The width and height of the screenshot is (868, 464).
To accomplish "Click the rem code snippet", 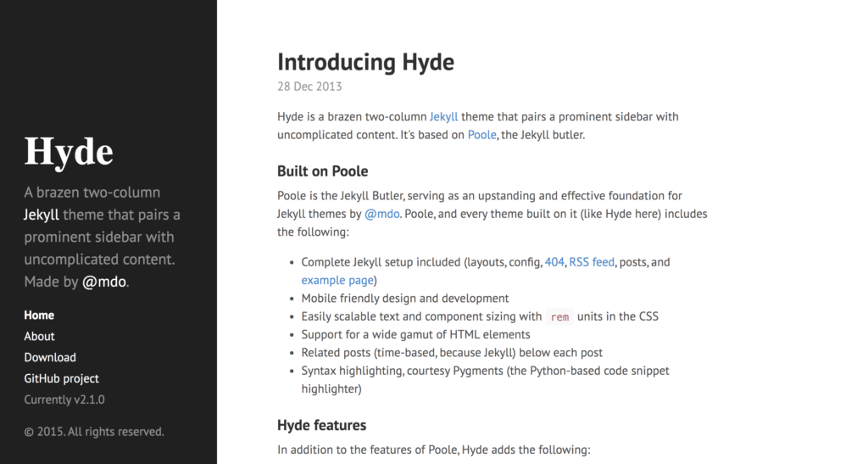I will pyautogui.click(x=559, y=316).
